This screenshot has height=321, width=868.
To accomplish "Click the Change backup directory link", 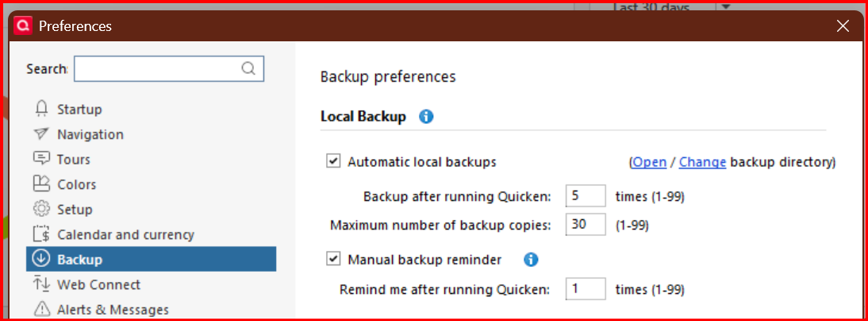I will point(702,162).
